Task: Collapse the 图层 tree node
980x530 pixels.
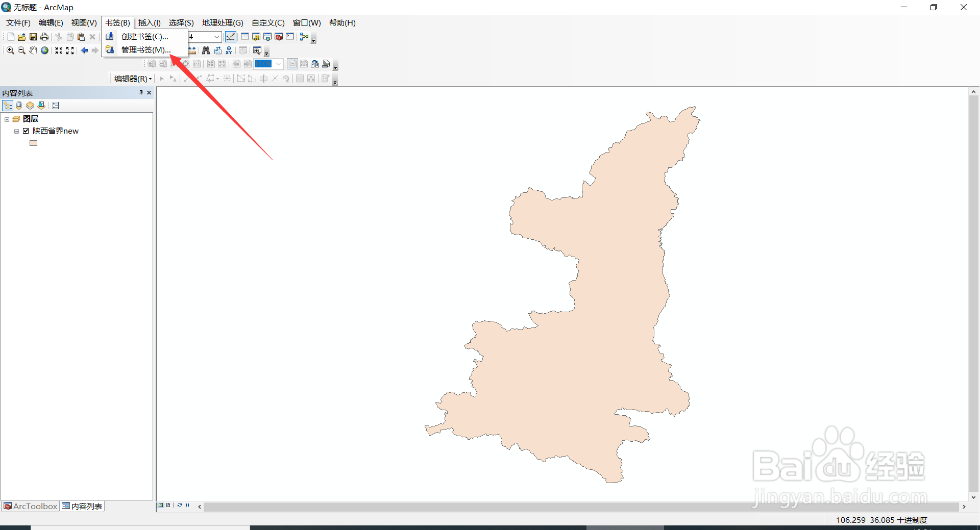Action: 7,118
